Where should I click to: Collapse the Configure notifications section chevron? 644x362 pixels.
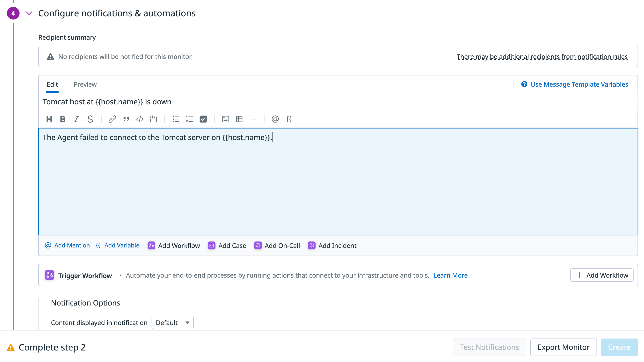coord(29,13)
